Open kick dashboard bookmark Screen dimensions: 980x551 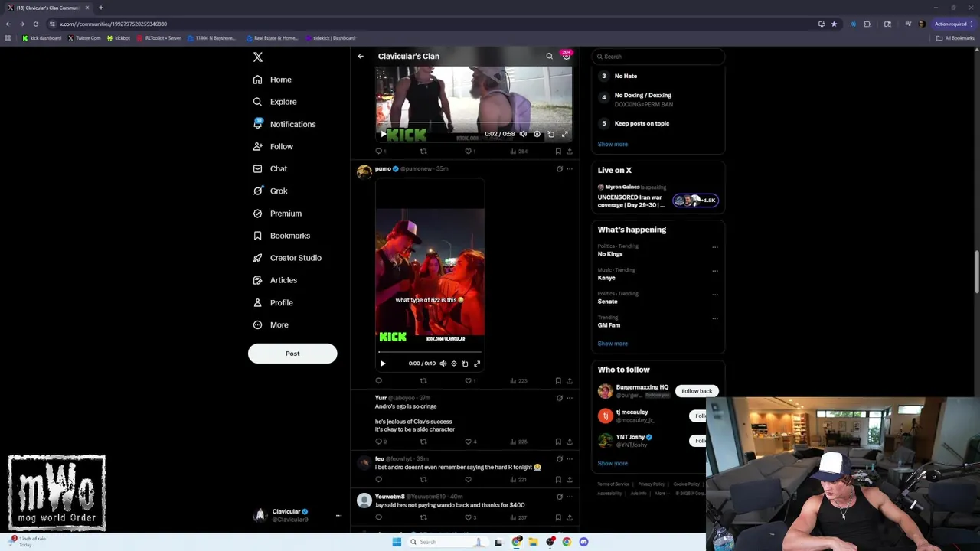[42, 38]
